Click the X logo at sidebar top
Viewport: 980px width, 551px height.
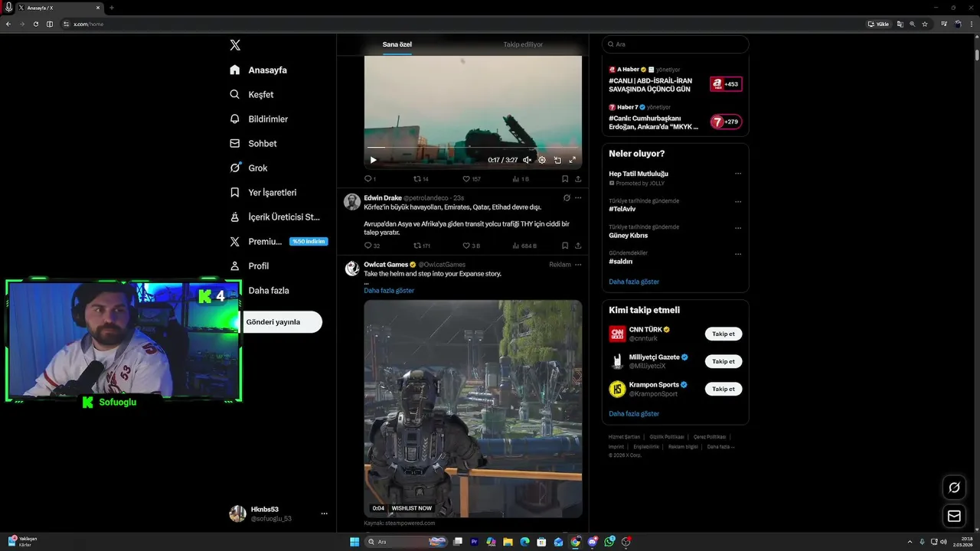tap(235, 45)
